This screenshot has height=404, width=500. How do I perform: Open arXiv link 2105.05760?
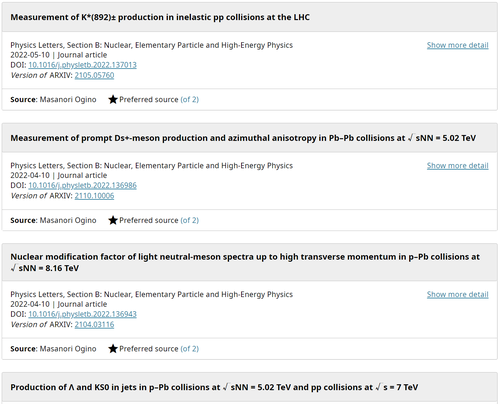(x=94, y=75)
